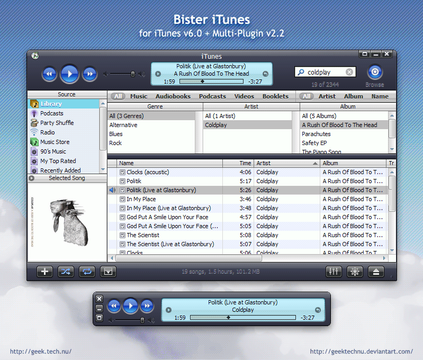The image size is (423, 360).
Task: Uncheck The Scientist song checkbox
Action: click(122, 235)
